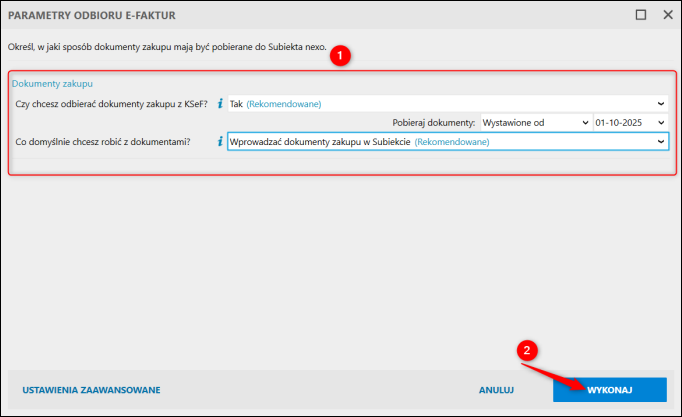Open the 'Tak (Rekomendowane)' dropdown
This screenshot has height=417, width=682.
pos(448,103)
